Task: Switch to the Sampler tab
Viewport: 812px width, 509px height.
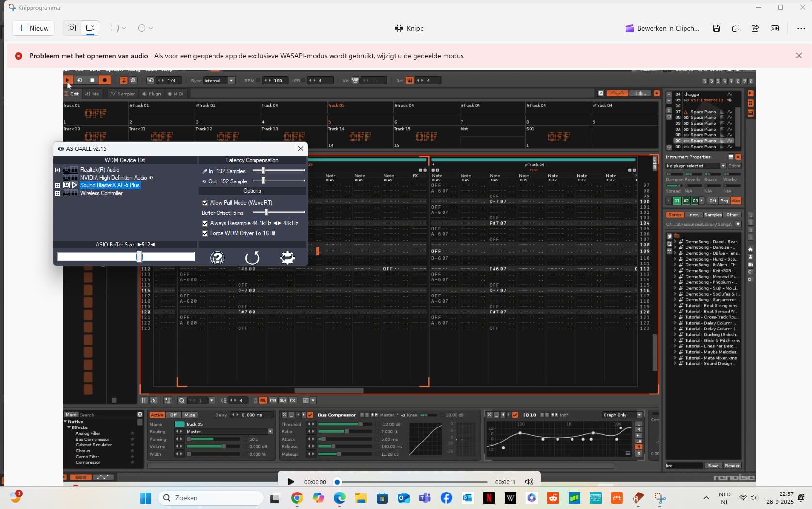Action: [123, 94]
